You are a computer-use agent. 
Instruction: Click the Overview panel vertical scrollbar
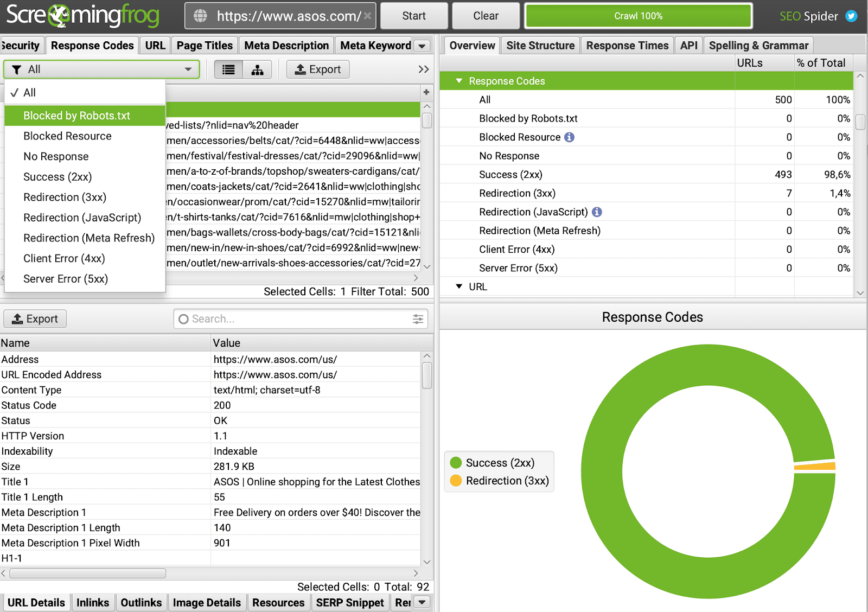(860, 122)
